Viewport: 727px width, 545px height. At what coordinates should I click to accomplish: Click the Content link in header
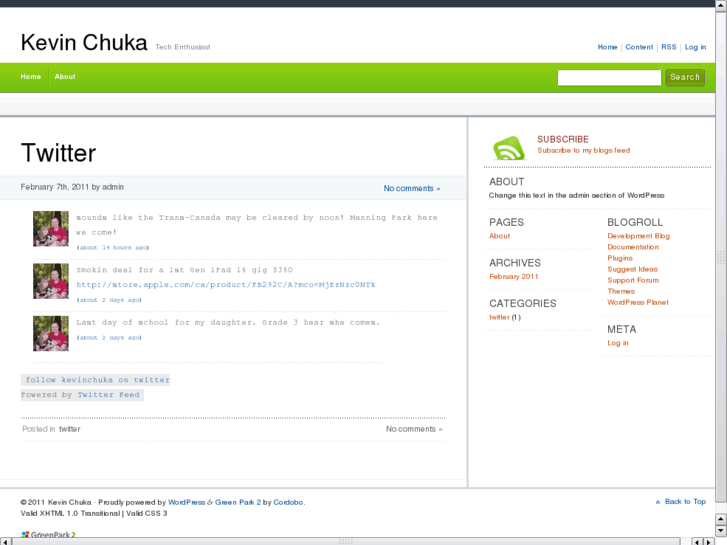pos(639,47)
